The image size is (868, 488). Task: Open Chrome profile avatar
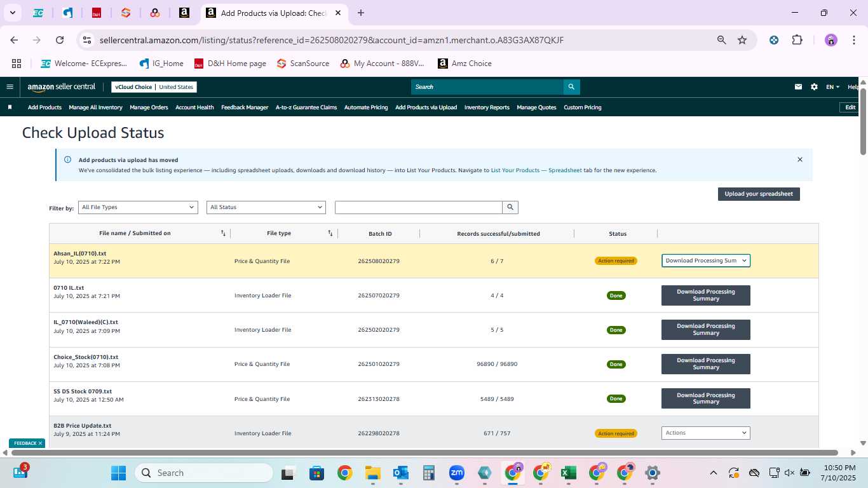tap(831, 40)
